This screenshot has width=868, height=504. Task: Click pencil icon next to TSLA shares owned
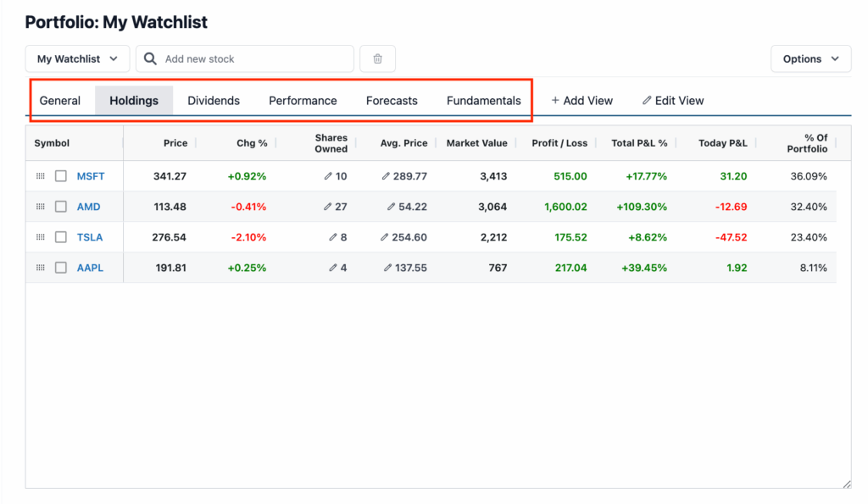click(x=333, y=237)
